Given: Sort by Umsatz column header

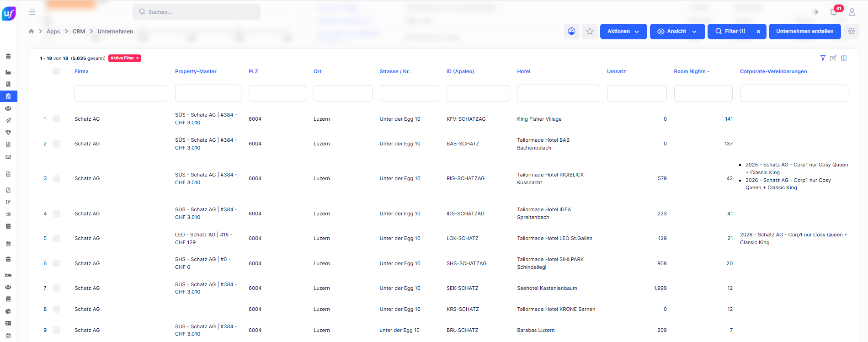Looking at the screenshot, I should pyautogui.click(x=616, y=71).
